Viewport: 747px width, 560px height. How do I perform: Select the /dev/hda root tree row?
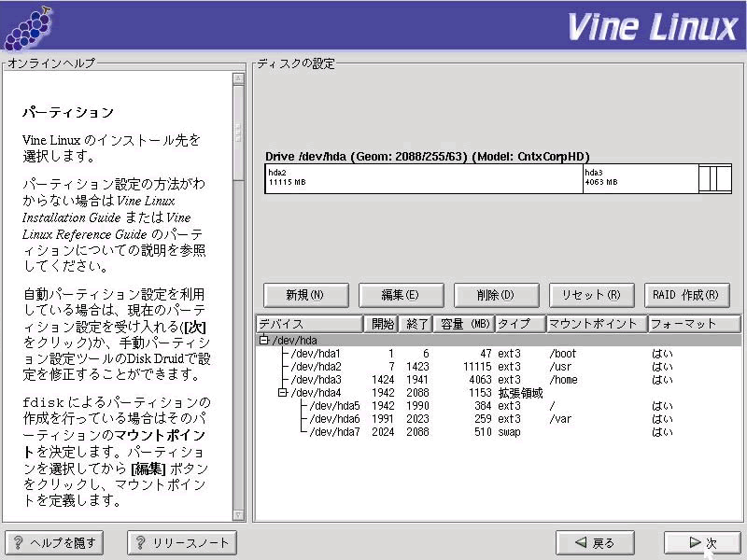click(499, 340)
